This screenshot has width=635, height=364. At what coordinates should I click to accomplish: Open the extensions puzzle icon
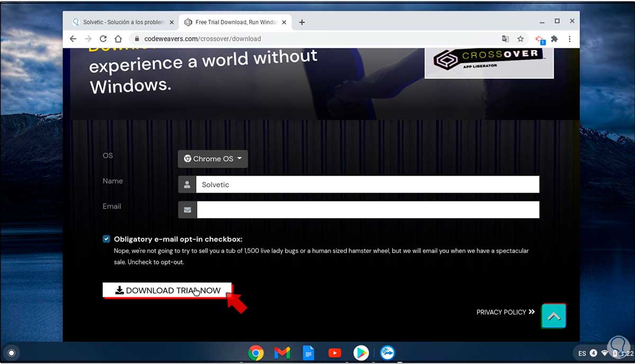pyautogui.click(x=555, y=39)
